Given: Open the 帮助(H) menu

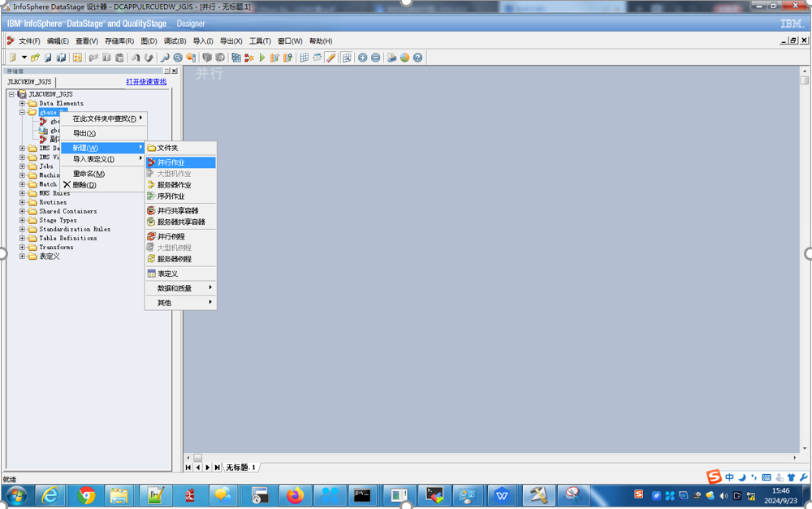Looking at the screenshot, I should [321, 41].
